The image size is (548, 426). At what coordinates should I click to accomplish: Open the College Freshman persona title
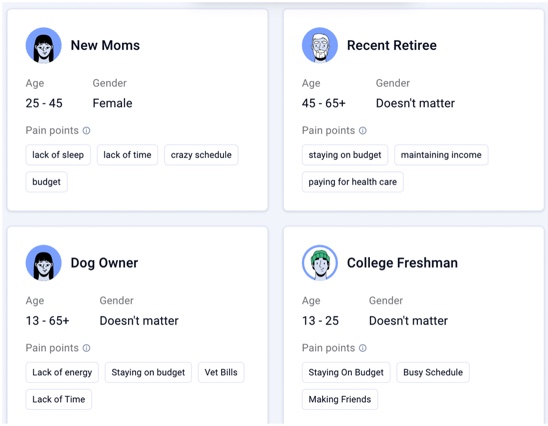tap(402, 263)
